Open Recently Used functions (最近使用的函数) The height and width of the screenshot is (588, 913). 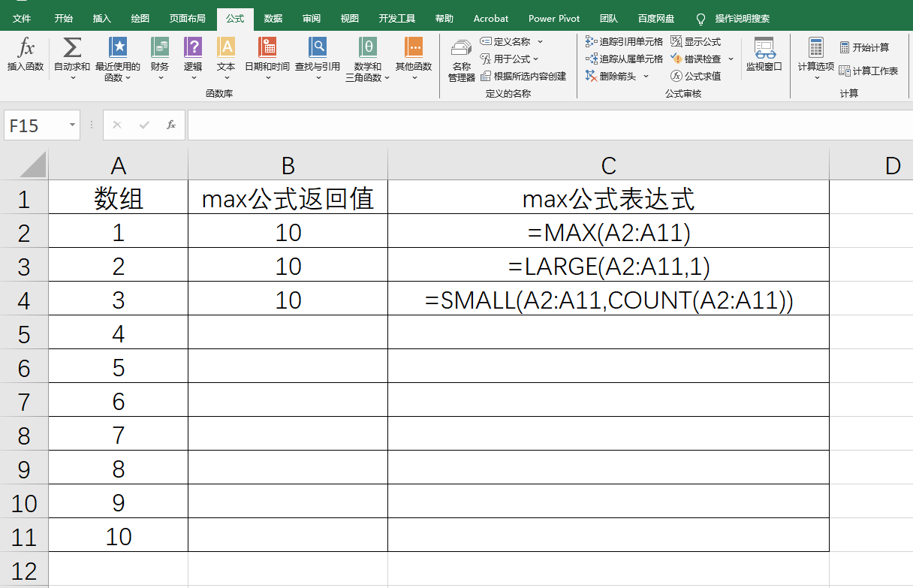119,59
